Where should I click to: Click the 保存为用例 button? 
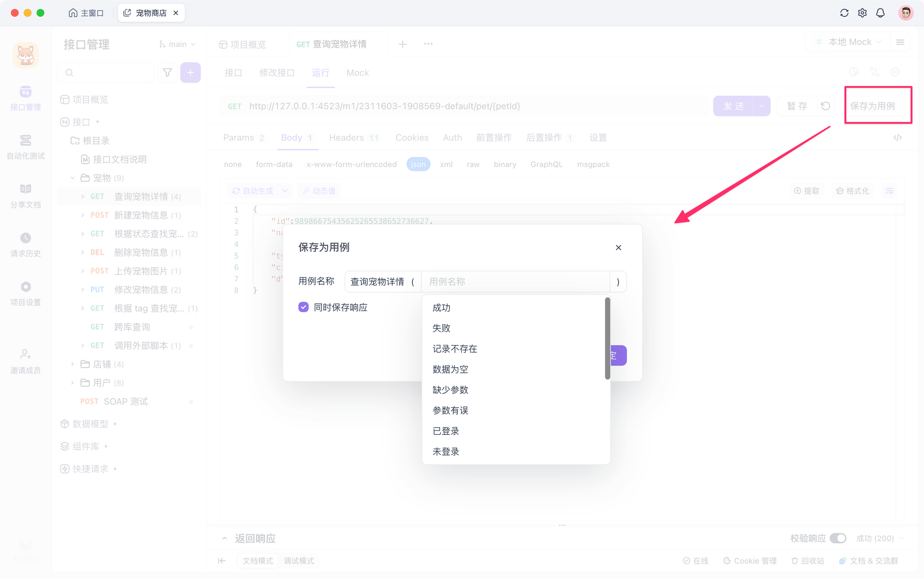873,106
